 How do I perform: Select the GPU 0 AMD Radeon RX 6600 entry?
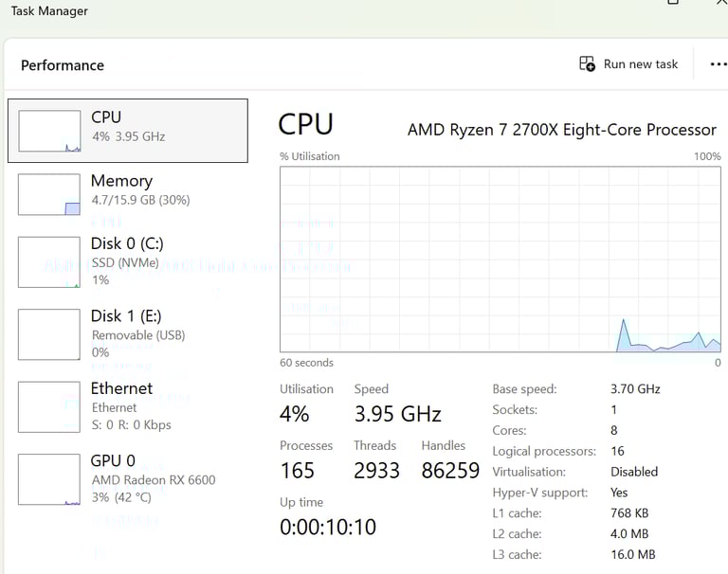tap(128, 479)
